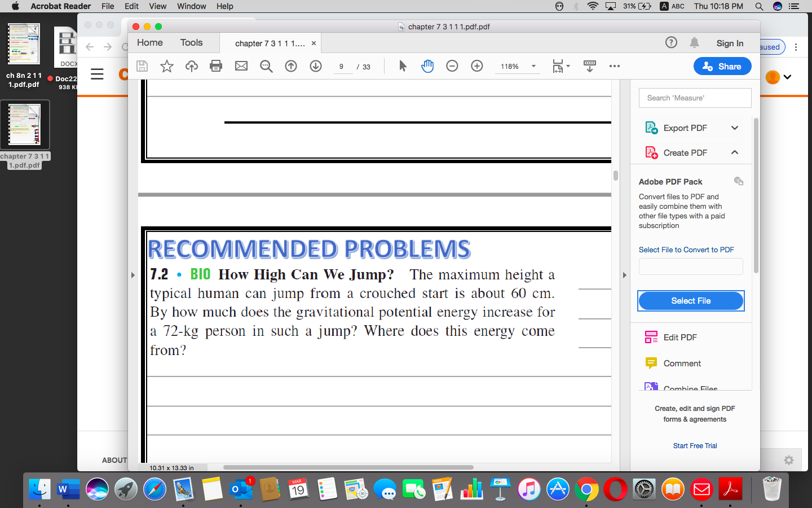
Task: Collapse the Create PDF section
Action: point(735,152)
